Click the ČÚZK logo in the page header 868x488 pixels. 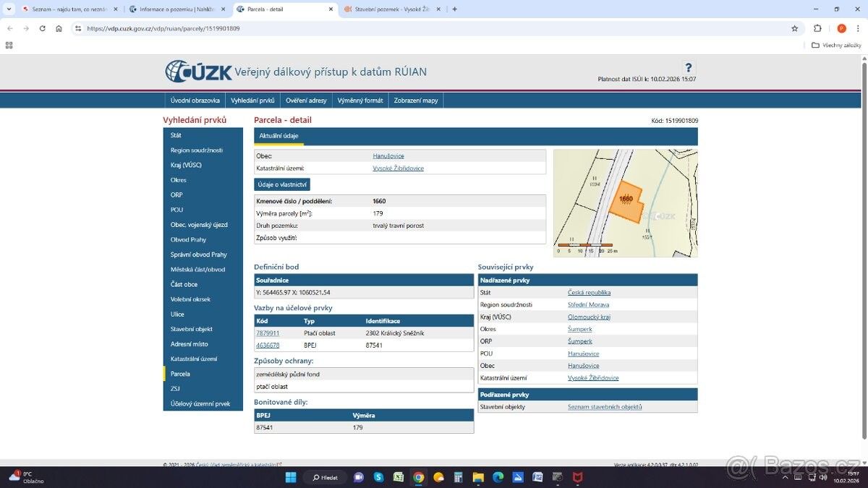point(195,72)
